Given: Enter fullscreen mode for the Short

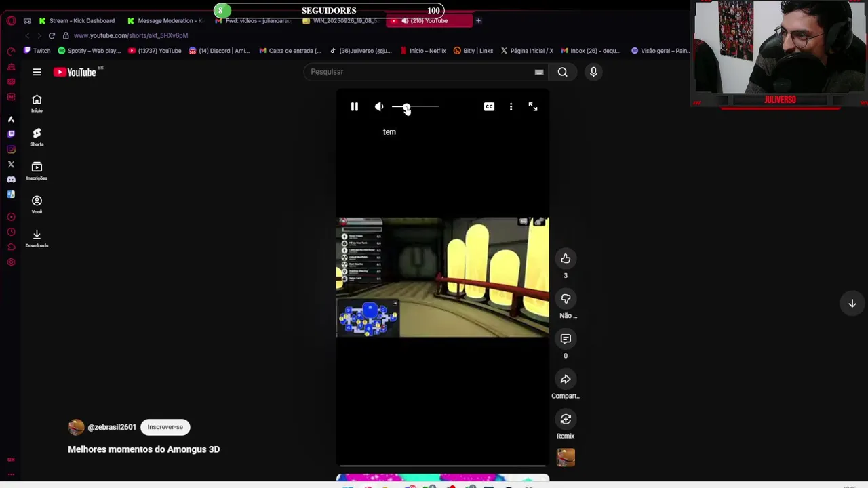Looking at the screenshot, I should 533,107.
